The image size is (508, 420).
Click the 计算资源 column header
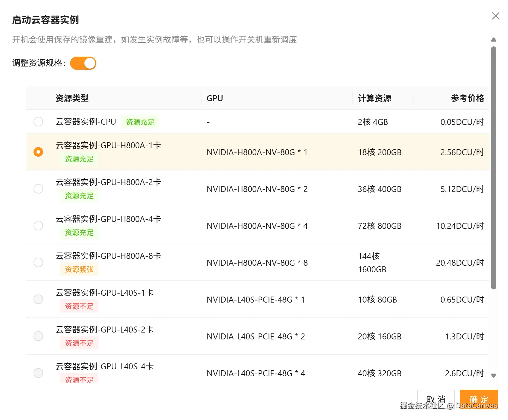pyautogui.click(x=374, y=98)
